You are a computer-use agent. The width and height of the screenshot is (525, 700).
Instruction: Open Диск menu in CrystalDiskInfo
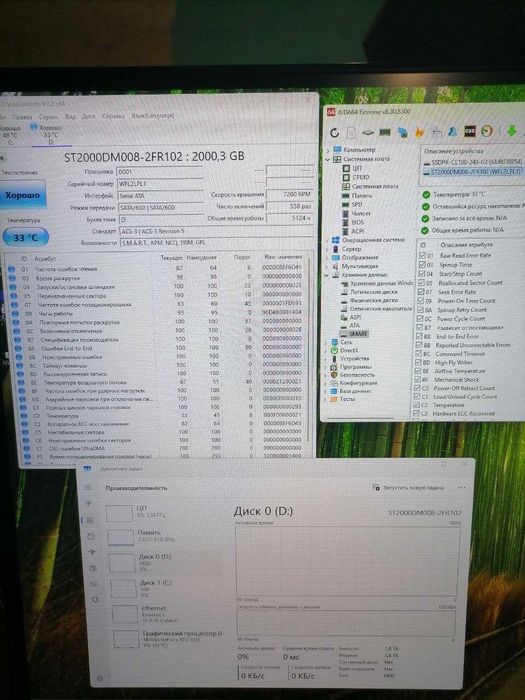point(89,116)
